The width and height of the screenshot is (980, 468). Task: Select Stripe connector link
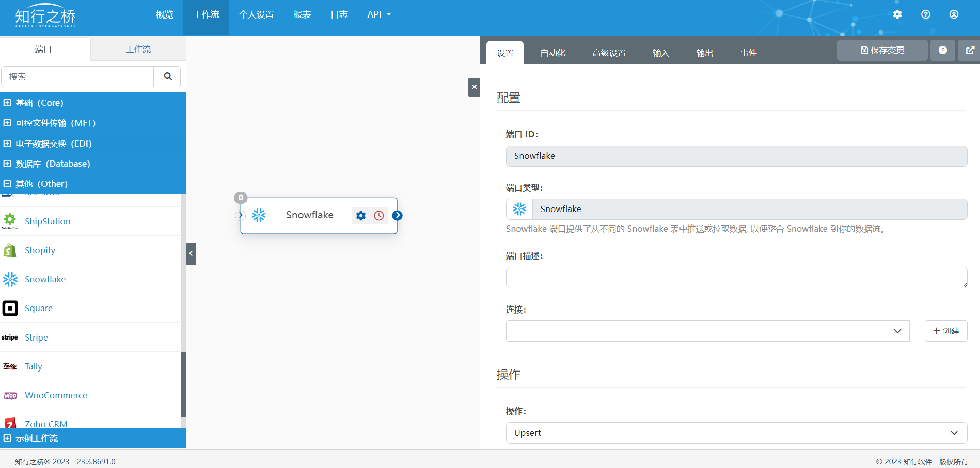click(x=36, y=337)
